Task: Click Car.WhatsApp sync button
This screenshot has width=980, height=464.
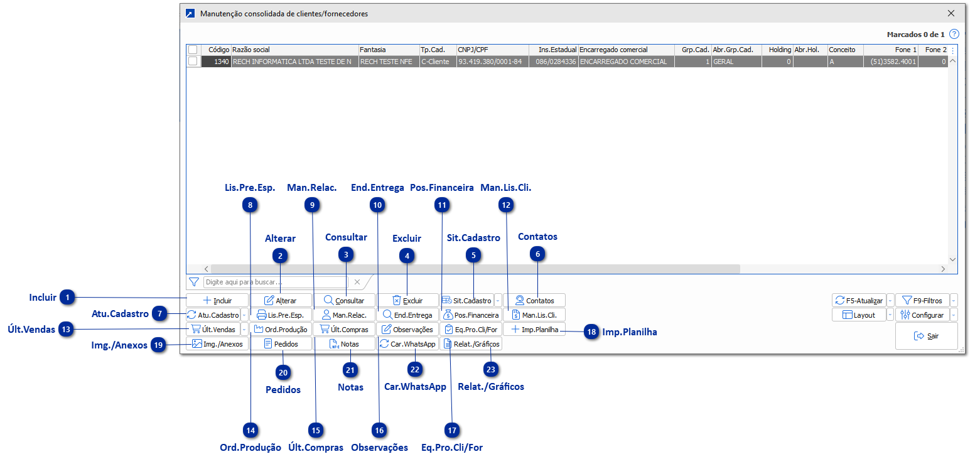Action: [x=408, y=343]
